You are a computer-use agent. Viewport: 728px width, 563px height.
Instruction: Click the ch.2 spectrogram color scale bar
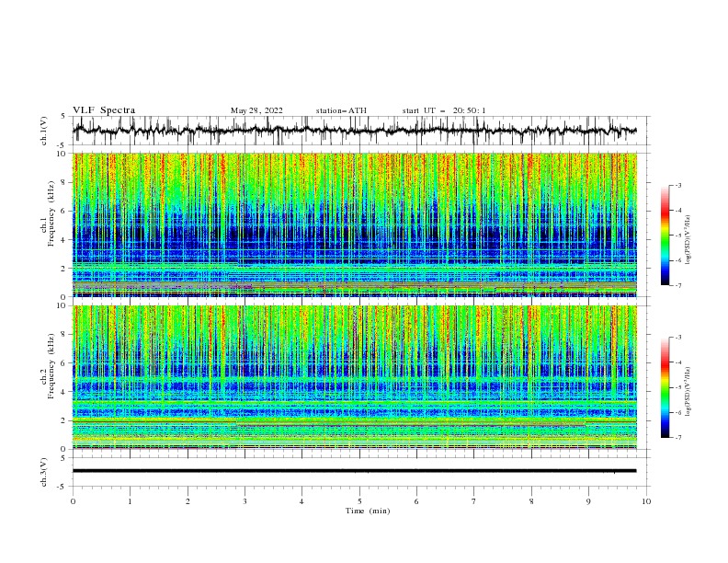click(665, 387)
